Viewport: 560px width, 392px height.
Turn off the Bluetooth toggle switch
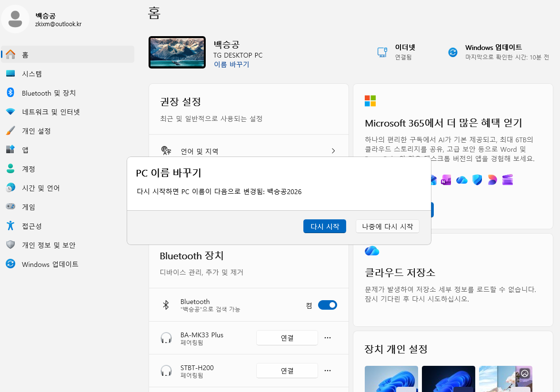click(327, 305)
